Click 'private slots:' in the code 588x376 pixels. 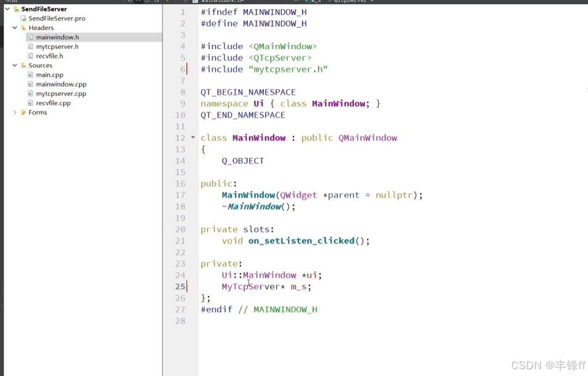coord(237,230)
